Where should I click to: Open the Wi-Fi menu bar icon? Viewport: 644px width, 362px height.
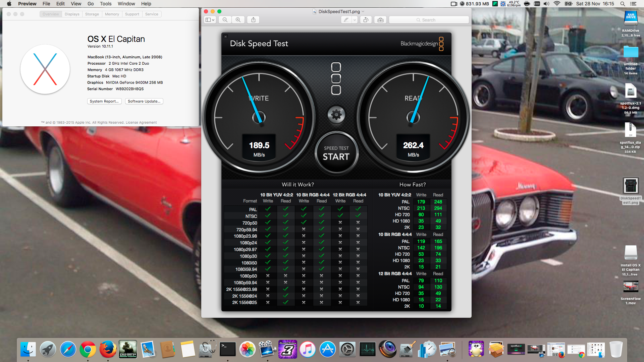pos(557,4)
